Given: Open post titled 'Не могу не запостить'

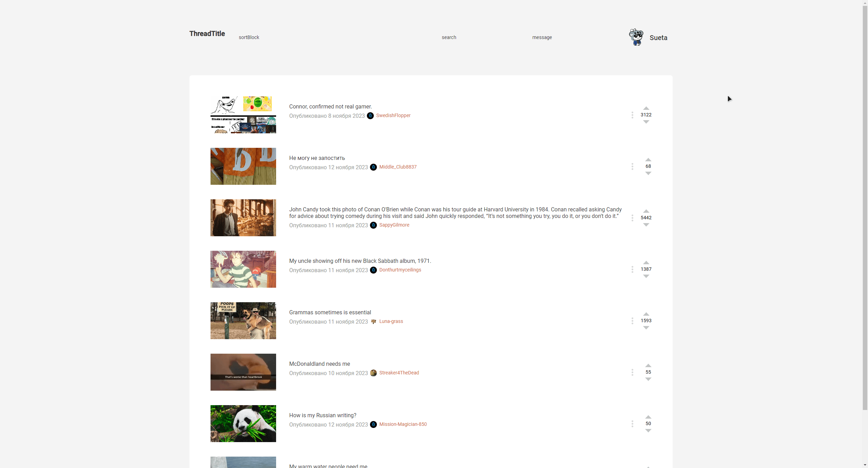Looking at the screenshot, I should (317, 158).
